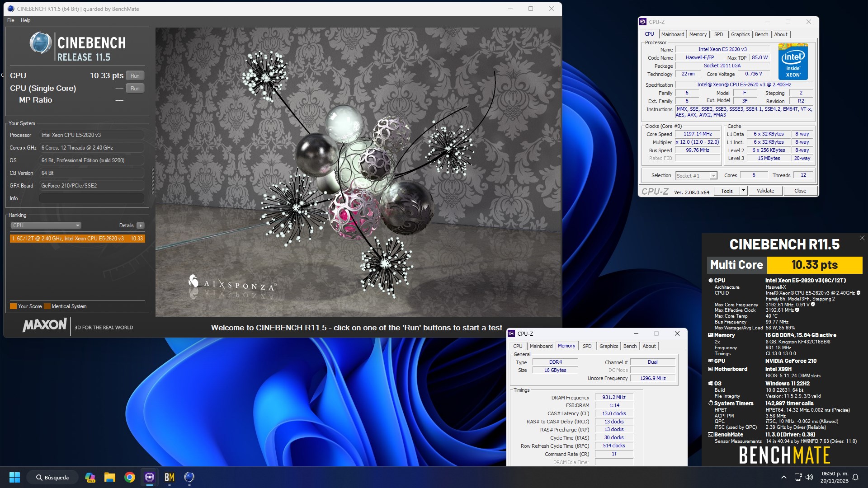The height and width of the screenshot is (488, 868).
Task: Click the Info input field in Cinebench
Action: 91,198
